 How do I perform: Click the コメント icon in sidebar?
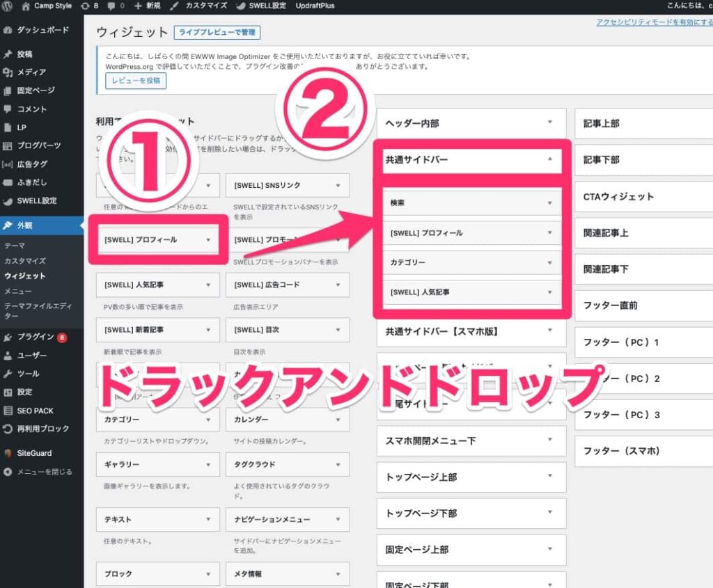pos(8,109)
